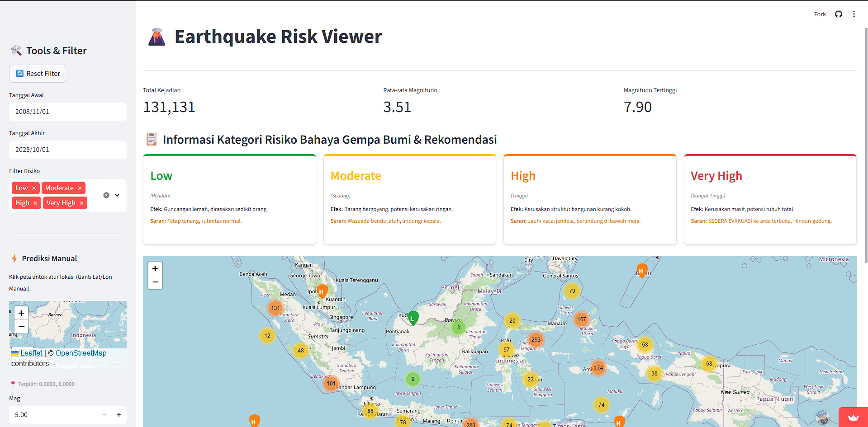Open the cluster marker 167 near Maluku Utara
Screen dimensions: 868x427
(582, 319)
